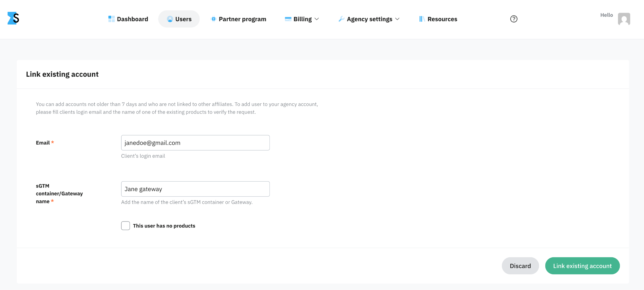Open the Agency settings menu label
The image size is (644, 290).
(x=369, y=19)
